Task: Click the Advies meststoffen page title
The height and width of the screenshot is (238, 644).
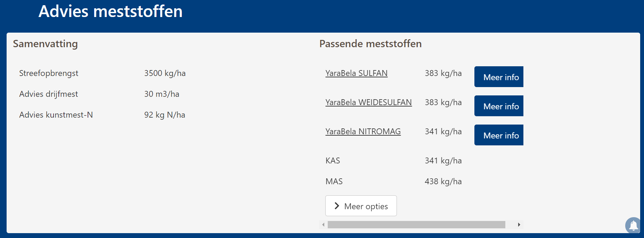Action: [x=111, y=11]
